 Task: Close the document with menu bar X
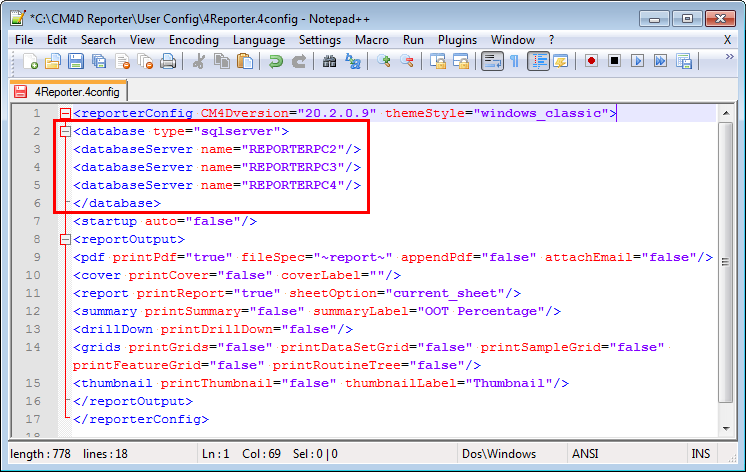(727, 40)
